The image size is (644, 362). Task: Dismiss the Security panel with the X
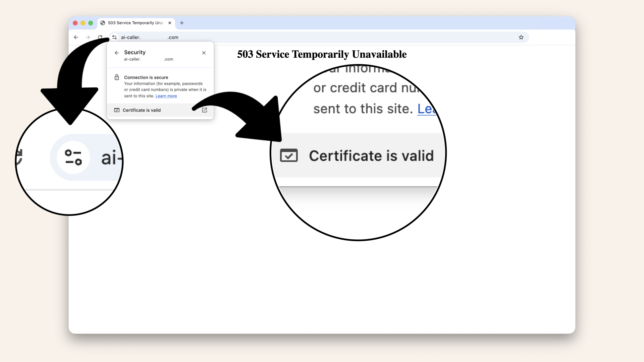click(x=204, y=53)
